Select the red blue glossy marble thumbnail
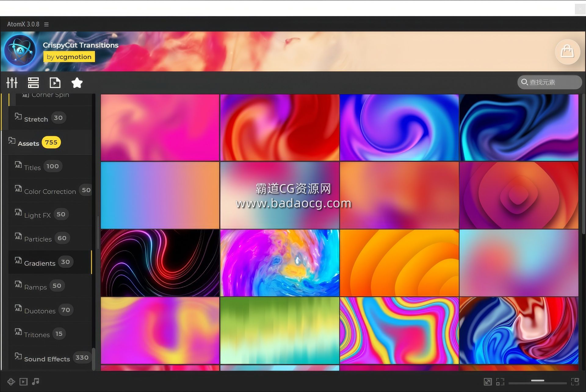Viewport: 586px width, 392px height. (519, 330)
